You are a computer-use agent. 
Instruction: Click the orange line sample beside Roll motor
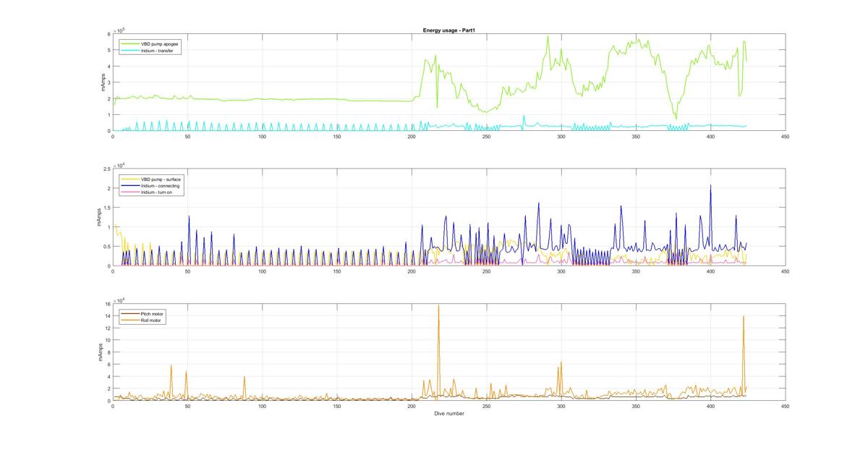[130, 320]
